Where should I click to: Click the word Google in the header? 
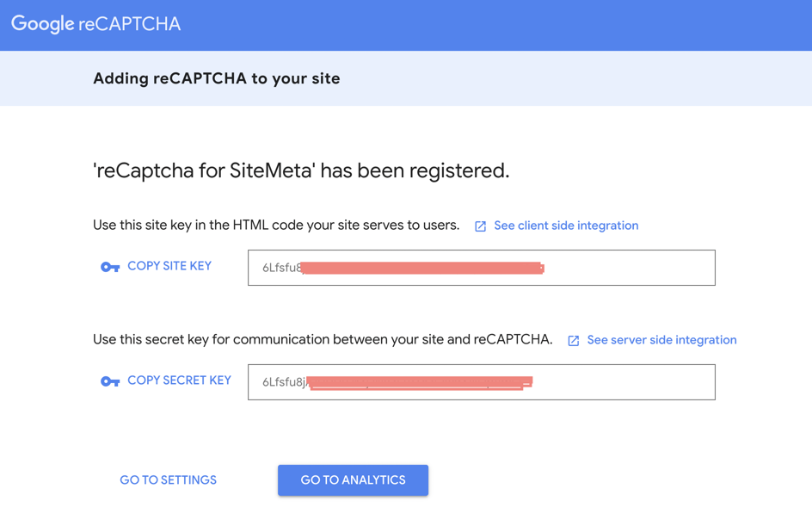click(43, 24)
